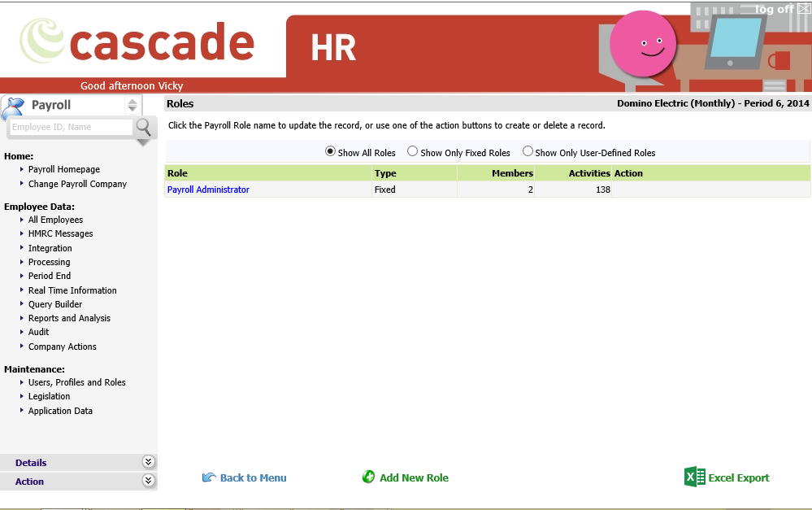
Task: Click the Back to Menu link
Action: click(x=253, y=477)
